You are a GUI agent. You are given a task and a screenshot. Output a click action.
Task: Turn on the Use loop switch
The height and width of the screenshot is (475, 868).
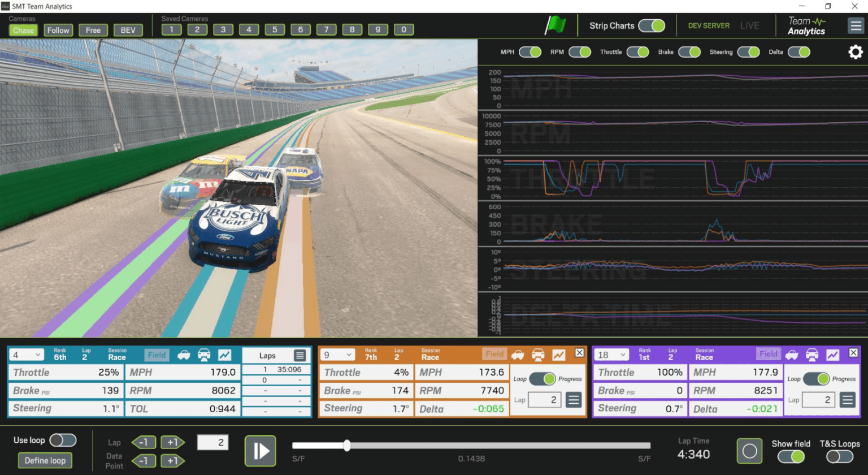[63, 440]
